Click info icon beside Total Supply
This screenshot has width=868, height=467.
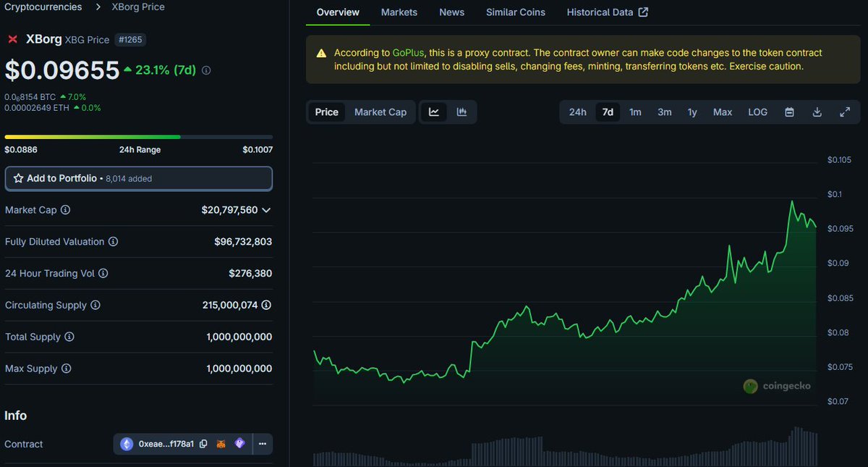[x=68, y=337]
